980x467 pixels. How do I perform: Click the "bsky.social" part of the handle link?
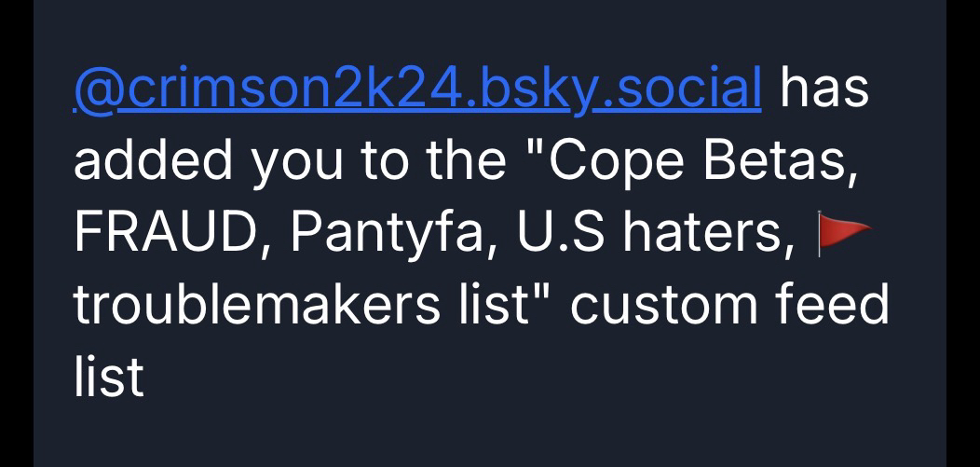pyautogui.click(x=615, y=88)
